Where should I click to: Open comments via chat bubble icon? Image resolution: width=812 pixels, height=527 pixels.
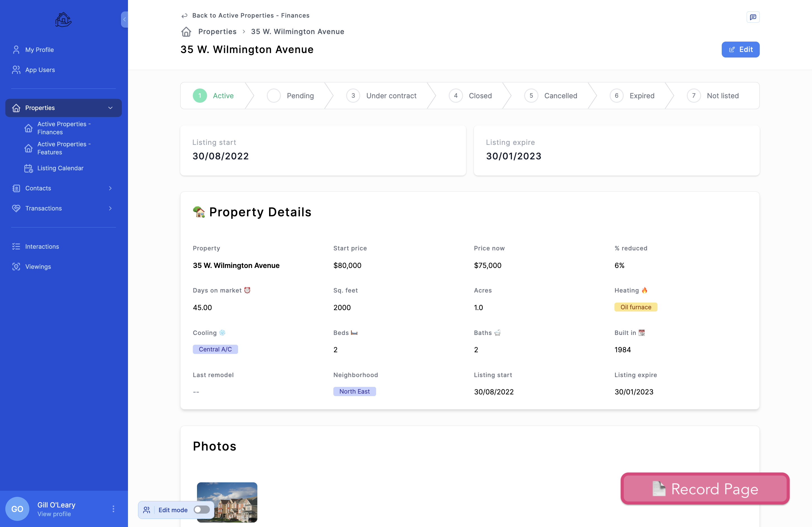coord(753,17)
